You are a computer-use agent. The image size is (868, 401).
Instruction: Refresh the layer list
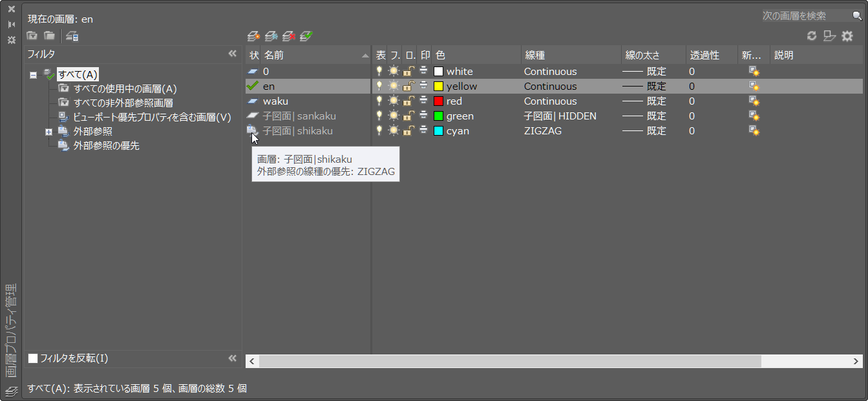click(812, 36)
